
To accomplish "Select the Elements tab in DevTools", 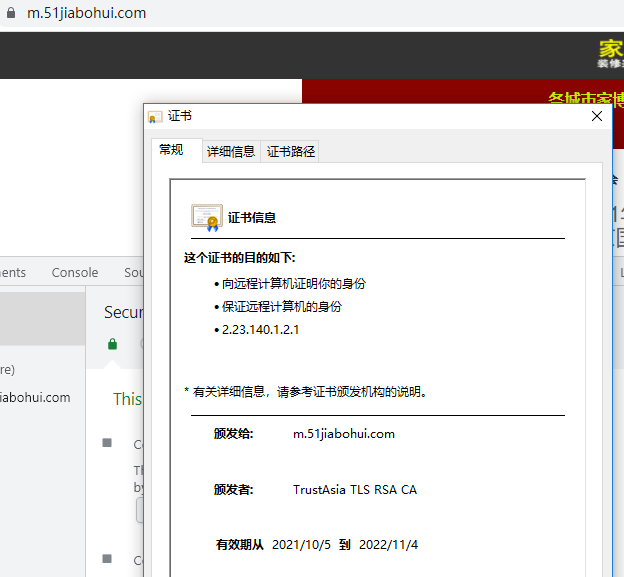I will click(12, 272).
